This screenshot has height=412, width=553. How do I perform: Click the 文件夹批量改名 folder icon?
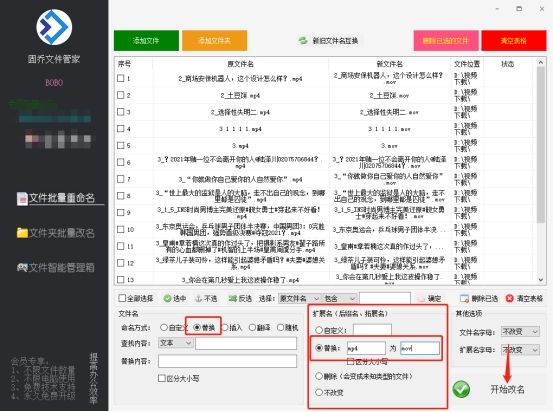(22, 233)
